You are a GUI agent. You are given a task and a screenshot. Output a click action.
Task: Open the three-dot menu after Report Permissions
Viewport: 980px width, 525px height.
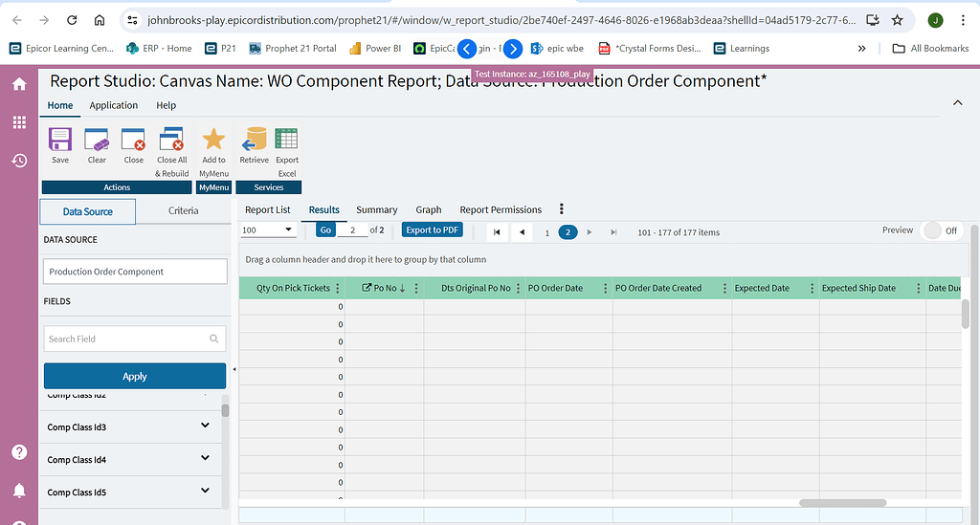coord(561,209)
